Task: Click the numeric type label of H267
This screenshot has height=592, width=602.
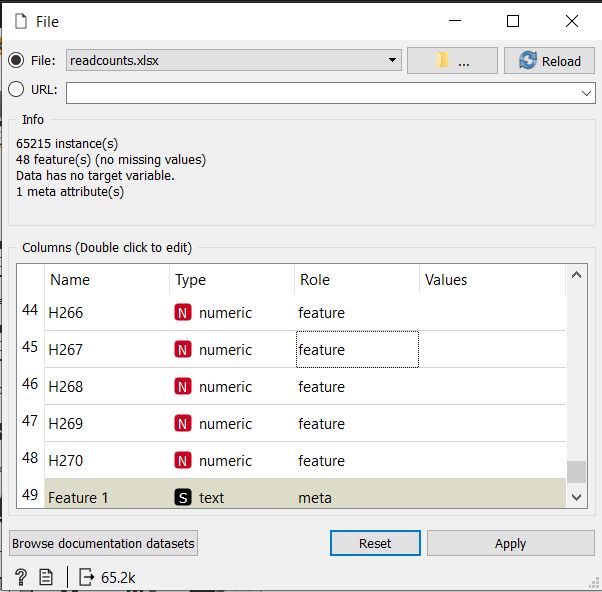Action: tap(225, 350)
